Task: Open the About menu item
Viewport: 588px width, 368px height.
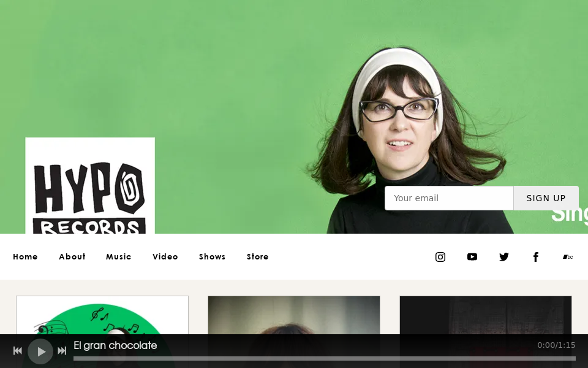Action: click(72, 257)
